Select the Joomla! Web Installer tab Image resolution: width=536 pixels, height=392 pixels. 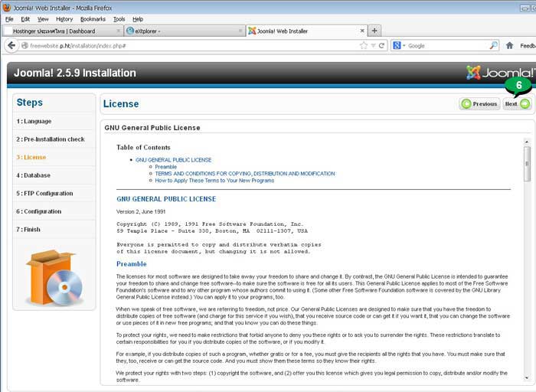click(x=306, y=31)
